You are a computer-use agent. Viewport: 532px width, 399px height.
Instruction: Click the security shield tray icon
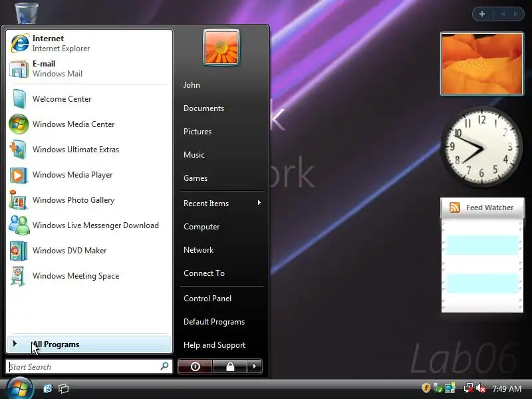point(426,388)
